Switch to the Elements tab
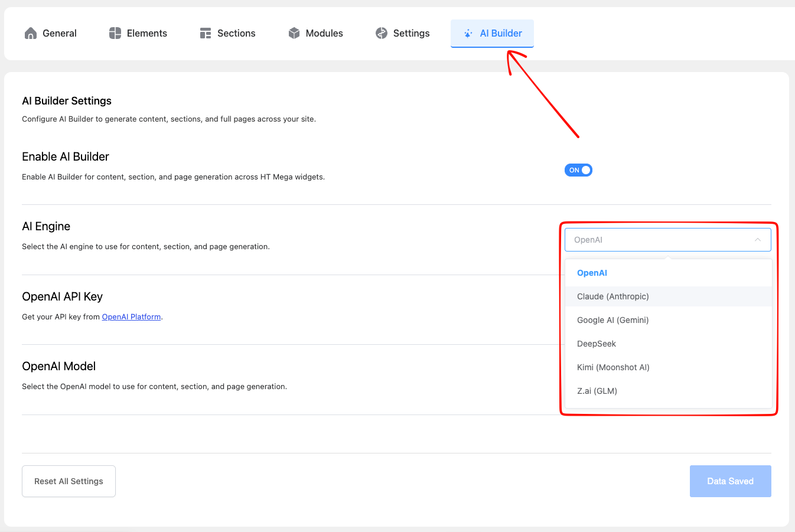 click(138, 33)
